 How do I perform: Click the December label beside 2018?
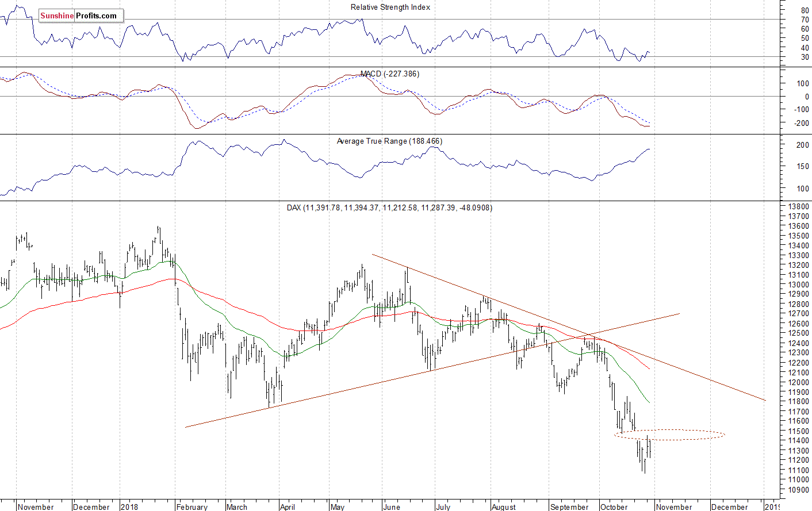91,507
